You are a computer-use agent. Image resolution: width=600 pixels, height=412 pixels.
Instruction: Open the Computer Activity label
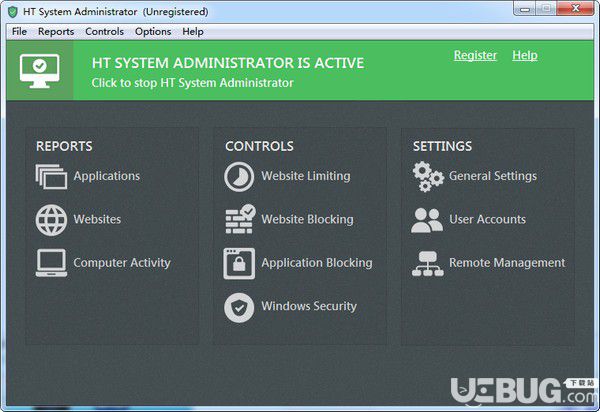tap(122, 263)
